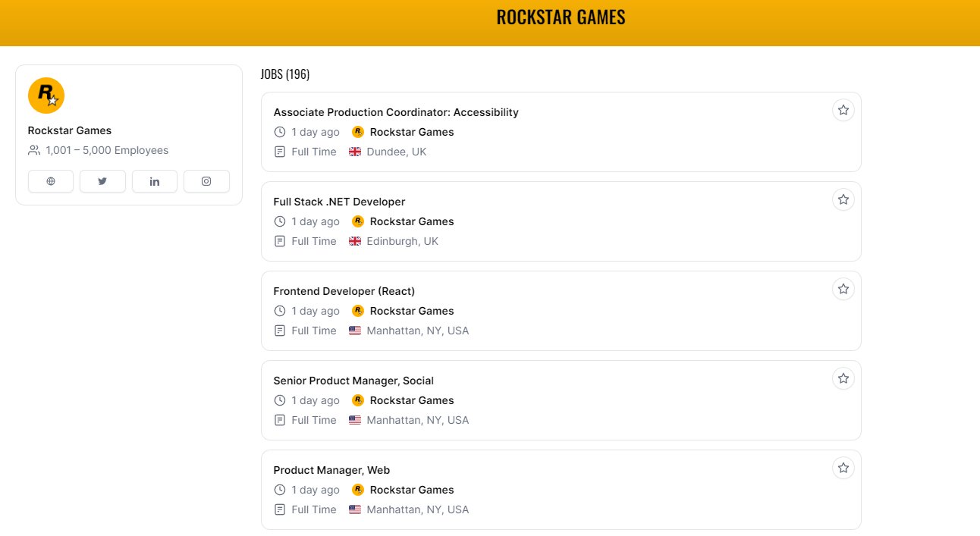Image resolution: width=980 pixels, height=536 pixels.
Task: Click small Rockstar logo in Edinburgh job
Action: [x=358, y=221]
